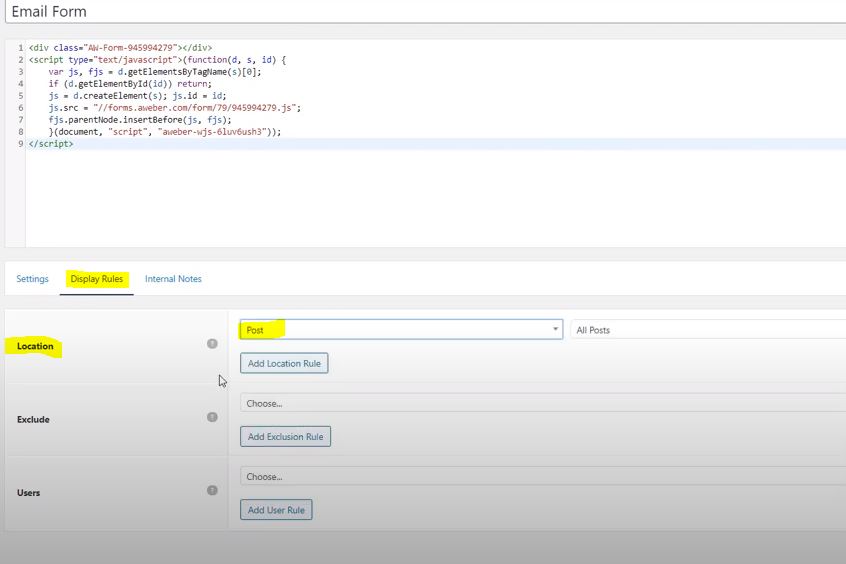Screen dimensions: 846x564
Task: Open the Settings tab
Action: pos(32,279)
